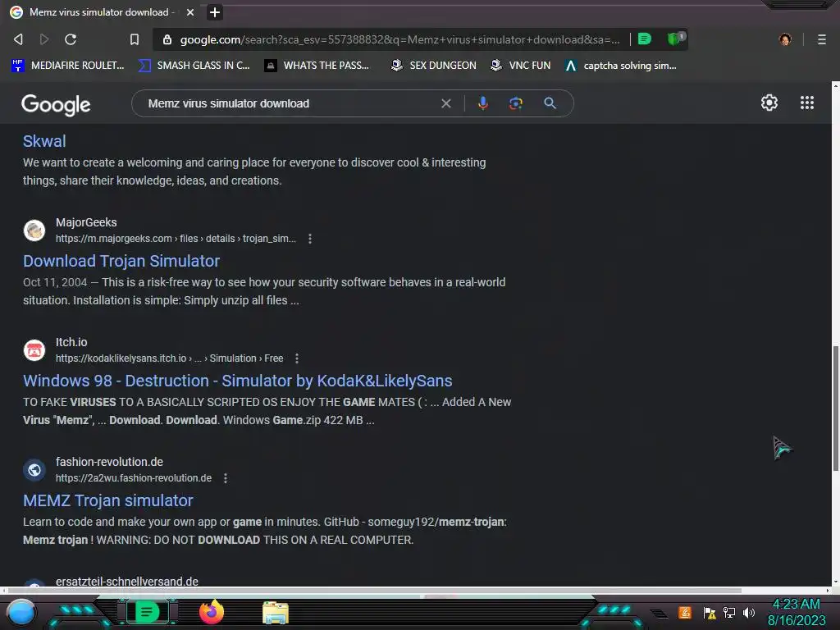Open File Explorer from taskbar

pos(276,613)
